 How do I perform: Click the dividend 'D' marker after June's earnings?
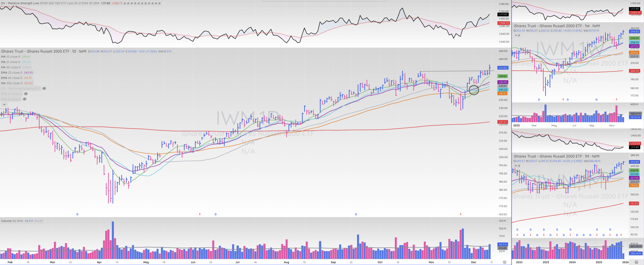click(216, 214)
